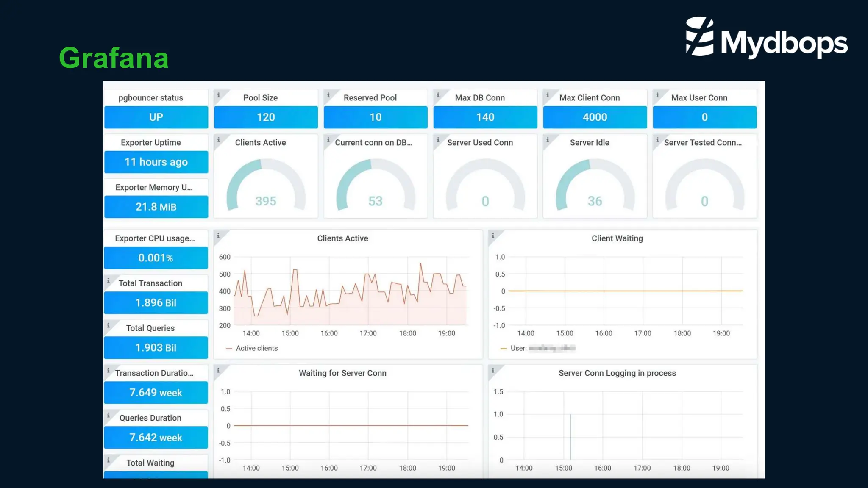Click the User legend color line

[x=504, y=349]
